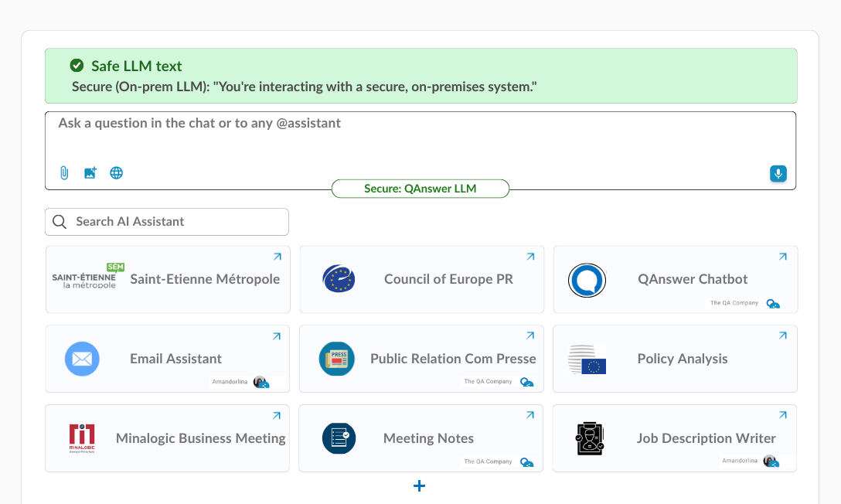Open the QAnswer Chatbot in new window
Screen dimensions: 841x504
tap(782, 256)
